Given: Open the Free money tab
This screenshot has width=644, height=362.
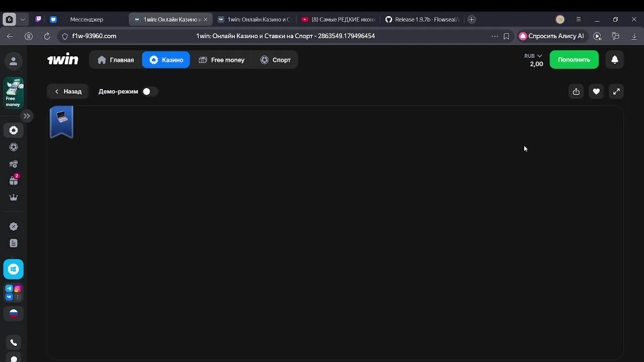Looking at the screenshot, I should coord(221,60).
